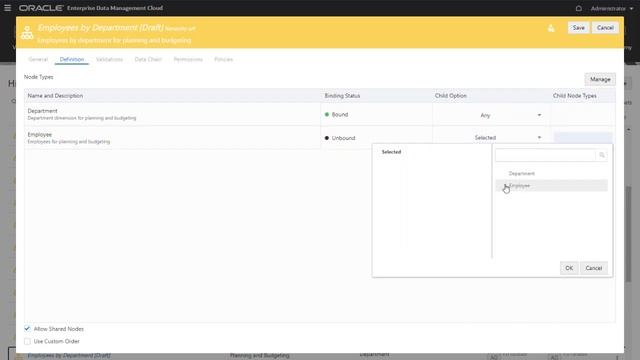This screenshot has height=360, width=640.
Task: Open the home icon in header
Action: click(x=578, y=8)
